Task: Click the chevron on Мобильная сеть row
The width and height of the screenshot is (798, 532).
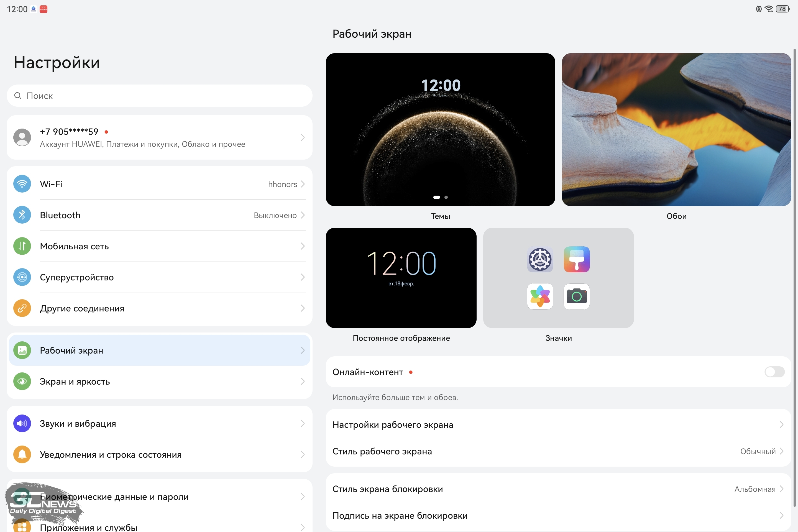Action: (303, 246)
